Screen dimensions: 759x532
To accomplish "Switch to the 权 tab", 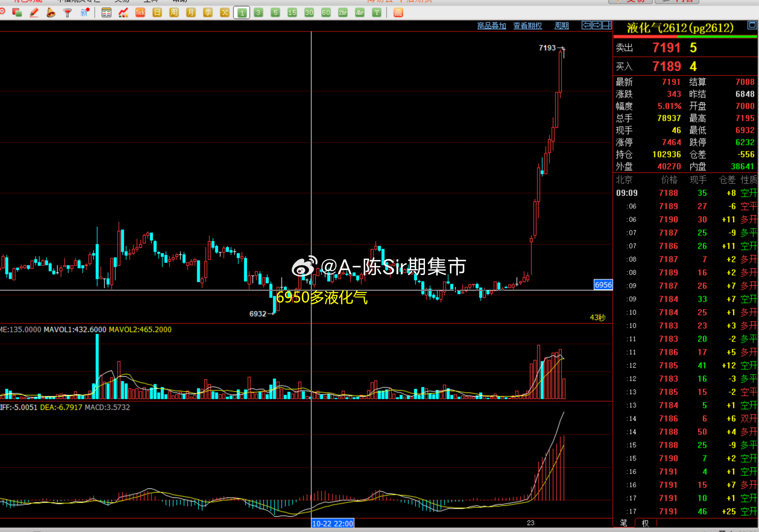I will (645, 523).
